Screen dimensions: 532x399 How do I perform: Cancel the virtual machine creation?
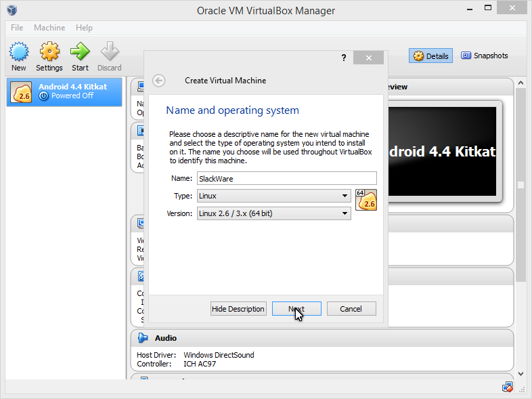pos(351,309)
